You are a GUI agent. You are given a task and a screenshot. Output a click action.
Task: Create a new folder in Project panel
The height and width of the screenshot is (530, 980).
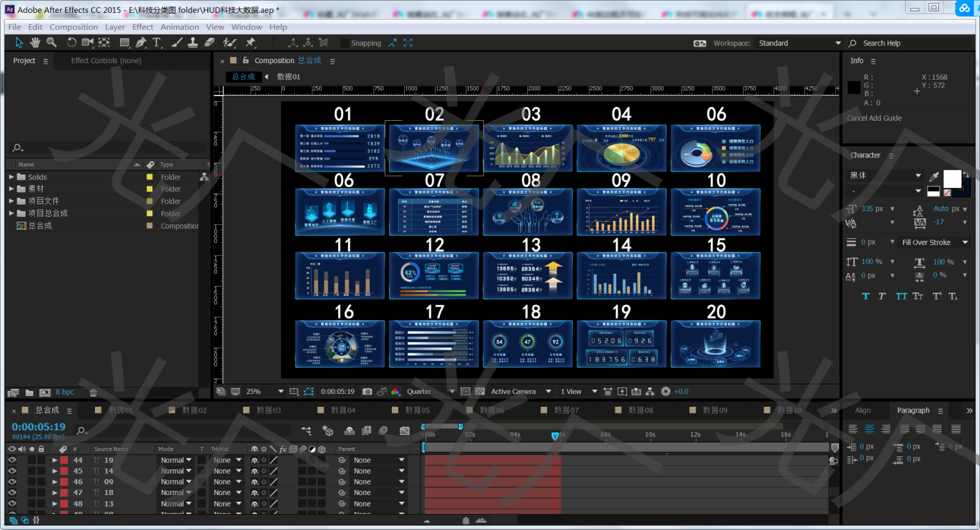point(29,393)
